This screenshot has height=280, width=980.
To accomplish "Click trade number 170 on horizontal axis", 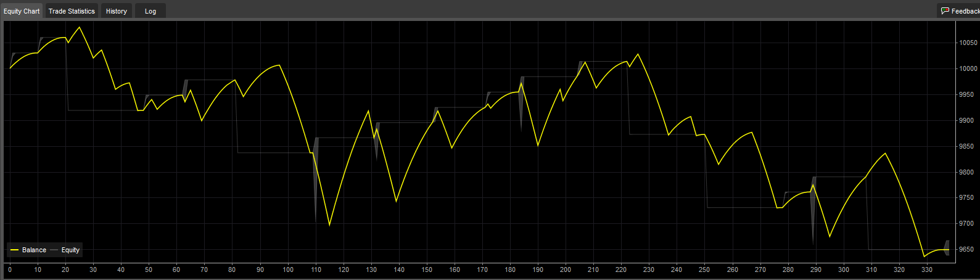I will click(x=482, y=270).
